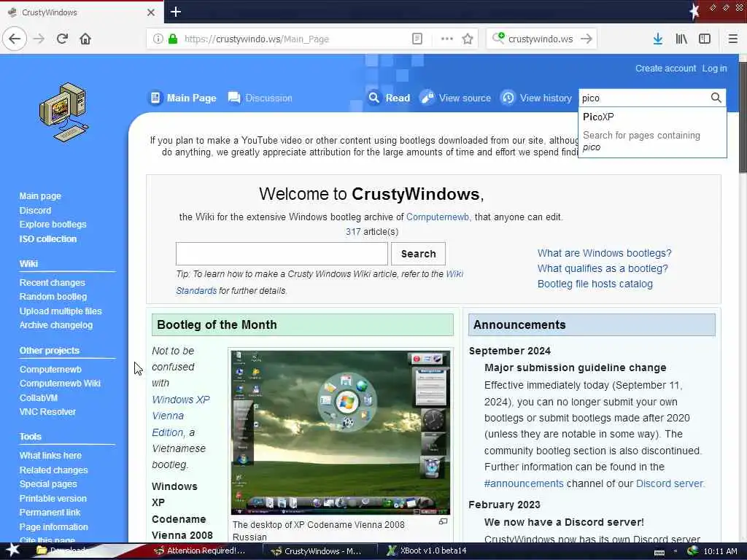Click the wiki header search field with pico
This screenshot has width=747, height=560.
(x=645, y=98)
